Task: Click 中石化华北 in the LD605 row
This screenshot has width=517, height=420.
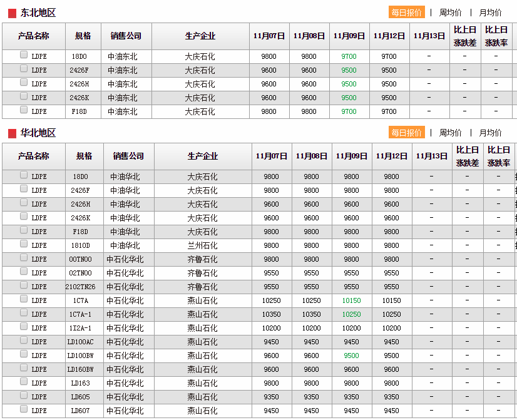Action: tap(125, 397)
